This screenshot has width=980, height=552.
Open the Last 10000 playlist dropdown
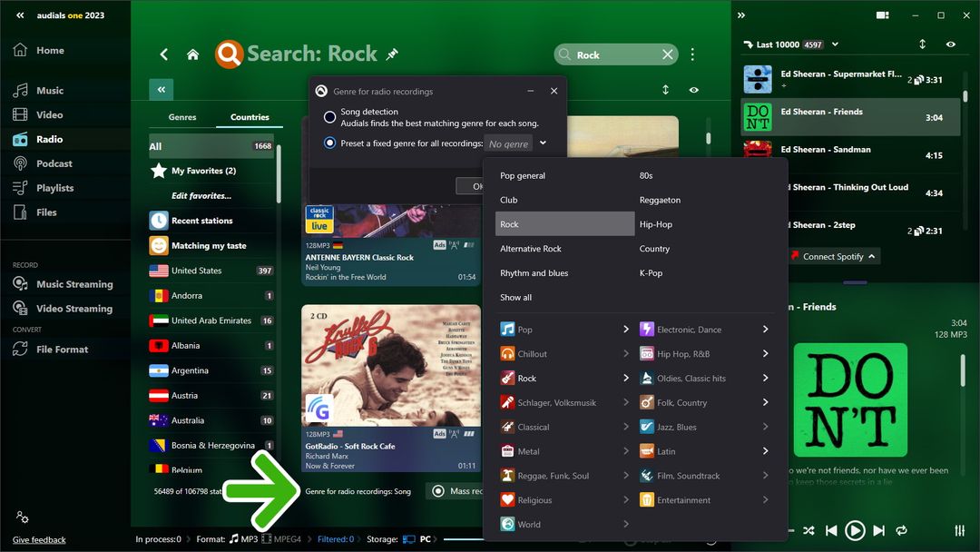(835, 44)
